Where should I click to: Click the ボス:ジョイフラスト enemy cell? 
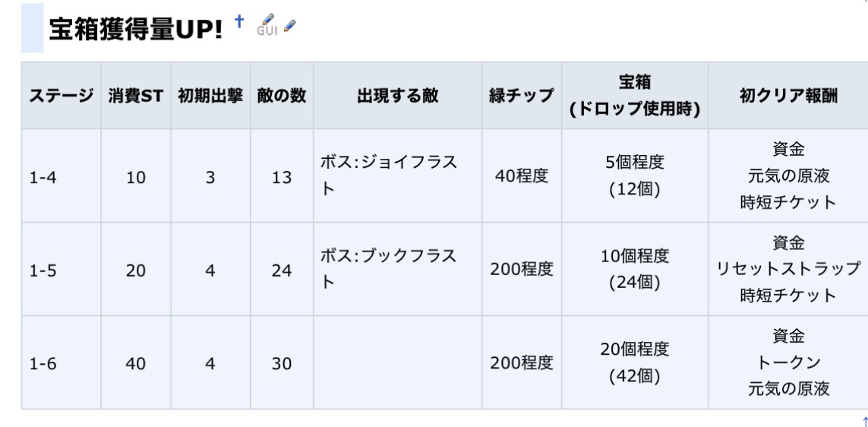point(387,176)
